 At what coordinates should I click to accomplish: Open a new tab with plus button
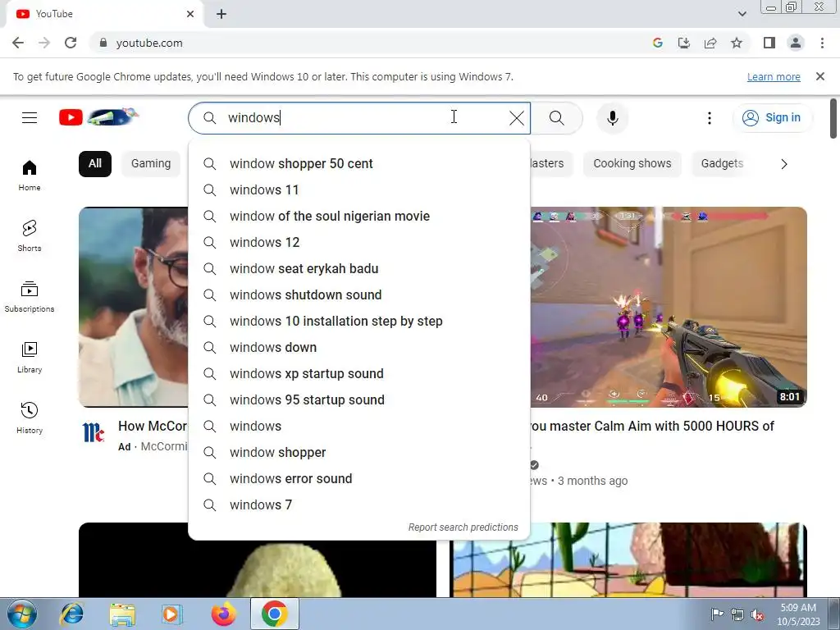tap(221, 14)
